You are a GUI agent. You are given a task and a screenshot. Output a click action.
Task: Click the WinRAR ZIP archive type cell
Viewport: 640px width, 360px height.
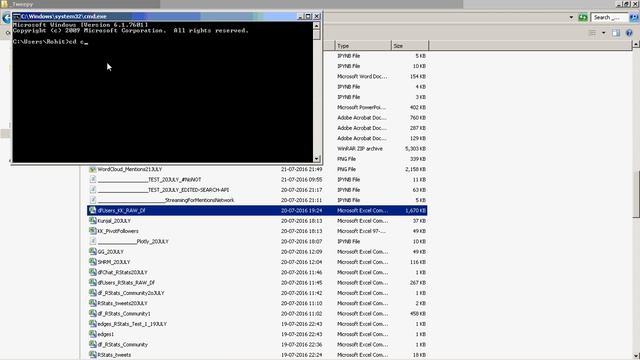pos(360,149)
